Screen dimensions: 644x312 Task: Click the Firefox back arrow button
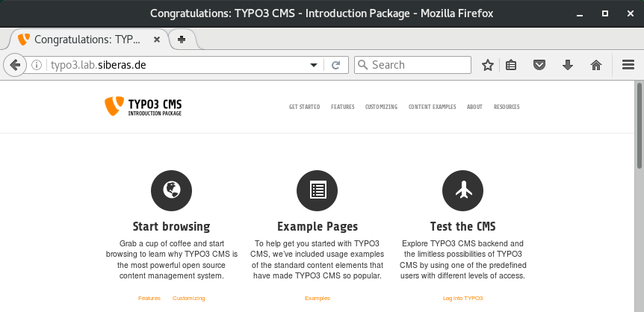14,65
